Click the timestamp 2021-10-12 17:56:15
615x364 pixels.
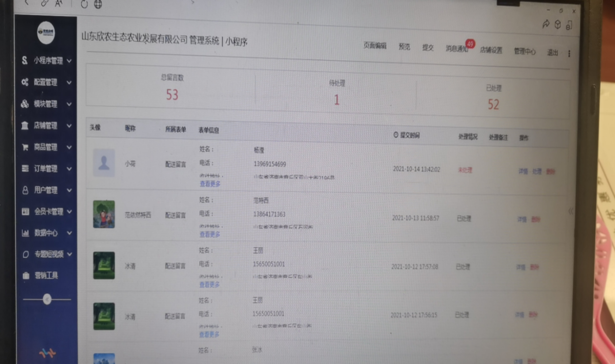point(414,315)
